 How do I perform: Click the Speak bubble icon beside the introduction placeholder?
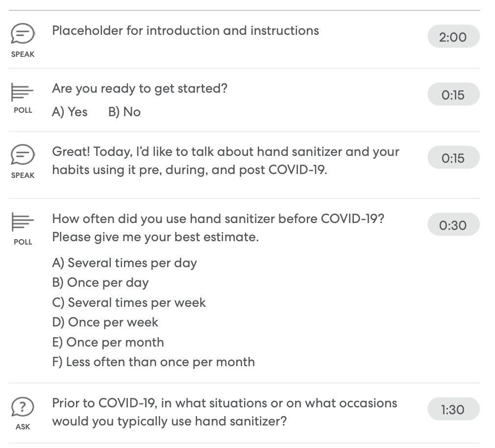pos(23,33)
